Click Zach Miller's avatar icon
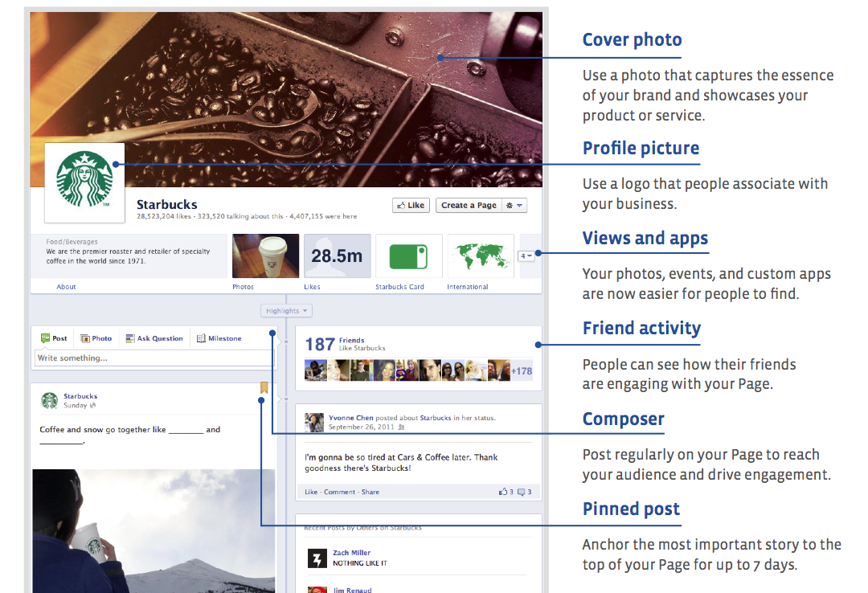Image resolution: width=868 pixels, height=593 pixels. tap(317, 558)
